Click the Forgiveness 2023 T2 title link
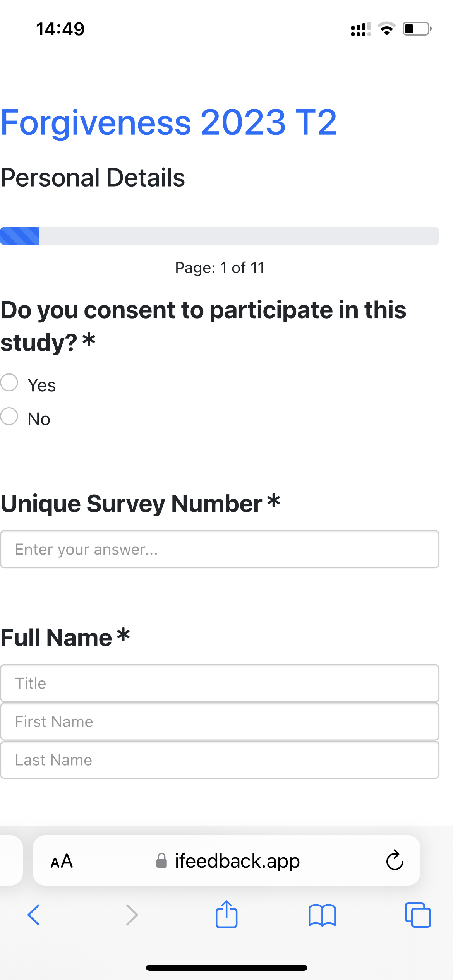This screenshot has width=453, height=980. 169,122
